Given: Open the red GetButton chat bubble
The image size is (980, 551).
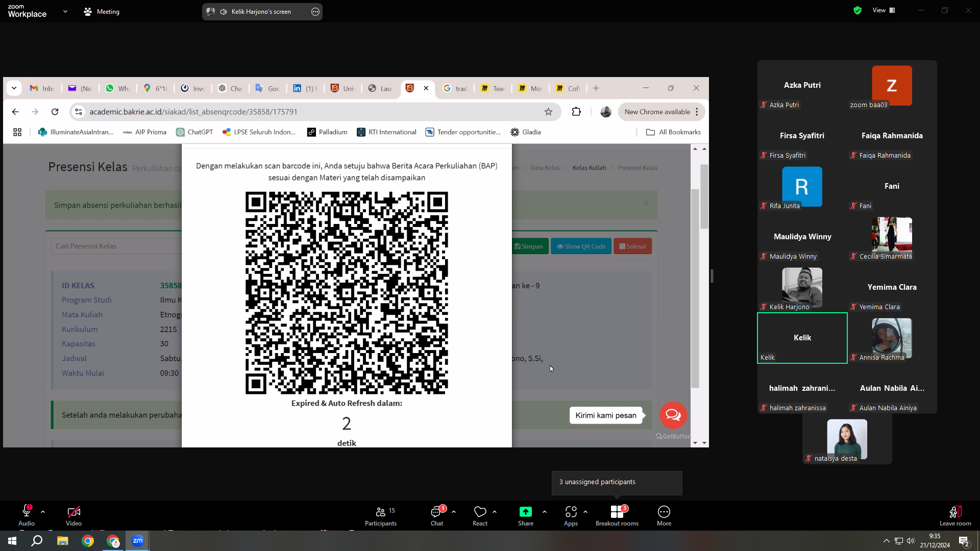Looking at the screenshot, I should [x=673, y=415].
